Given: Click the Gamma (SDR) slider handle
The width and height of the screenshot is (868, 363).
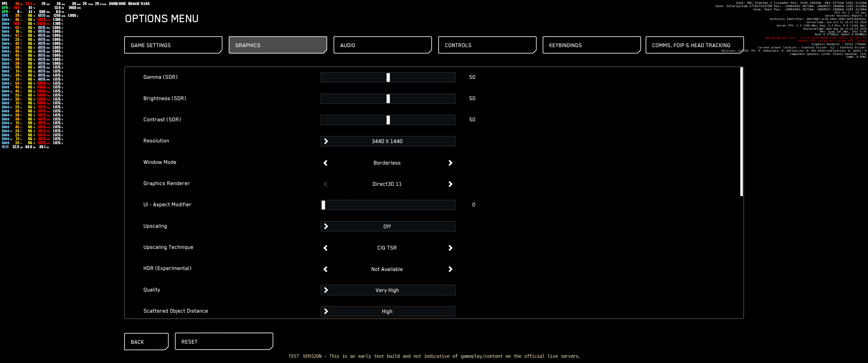Looking at the screenshot, I should tap(388, 77).
